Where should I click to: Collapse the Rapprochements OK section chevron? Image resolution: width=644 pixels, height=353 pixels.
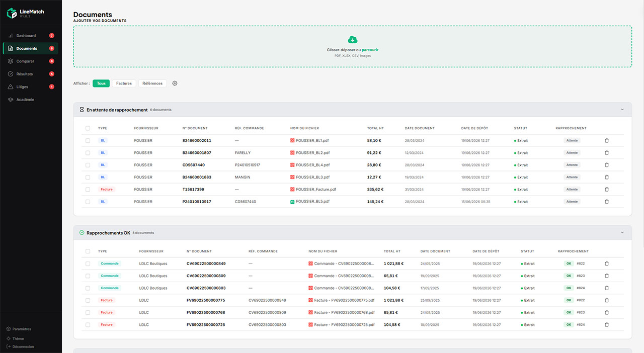[622, 233]
